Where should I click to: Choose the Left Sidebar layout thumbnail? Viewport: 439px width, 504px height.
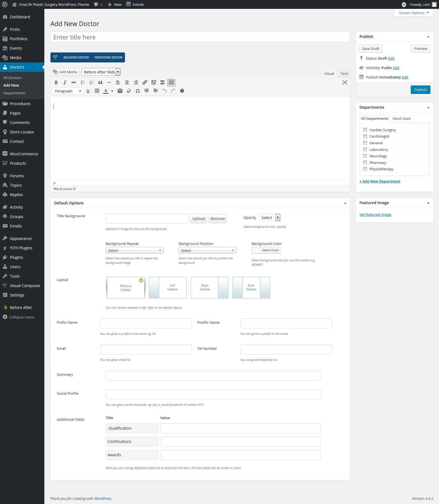tap(168, 288)
